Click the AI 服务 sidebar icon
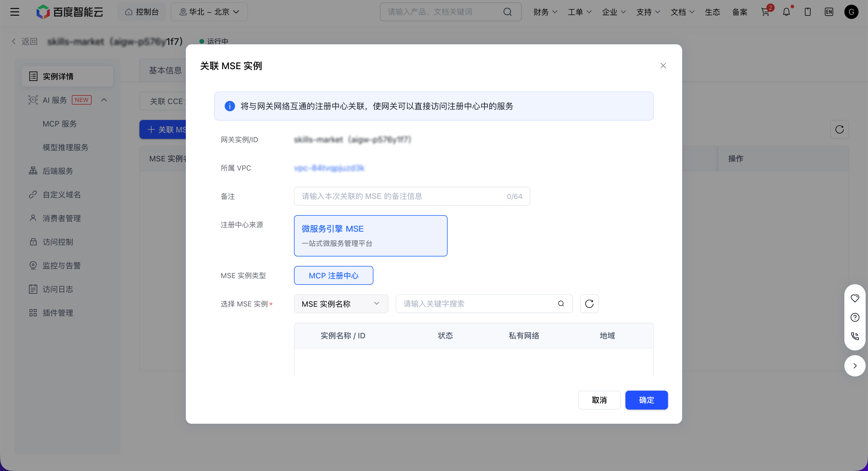Viewport: 868px width, 471px height. coord(33,100)
